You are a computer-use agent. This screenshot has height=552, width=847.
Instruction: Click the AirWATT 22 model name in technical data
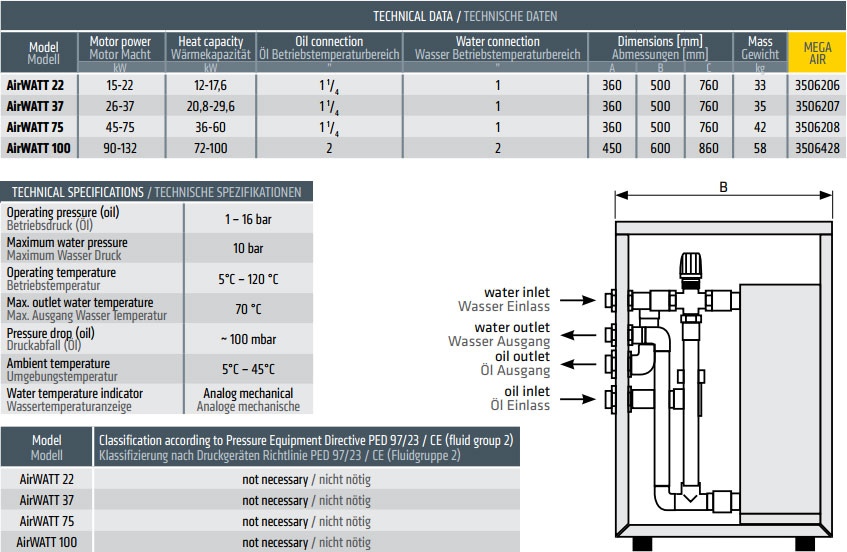click(35, 85)
